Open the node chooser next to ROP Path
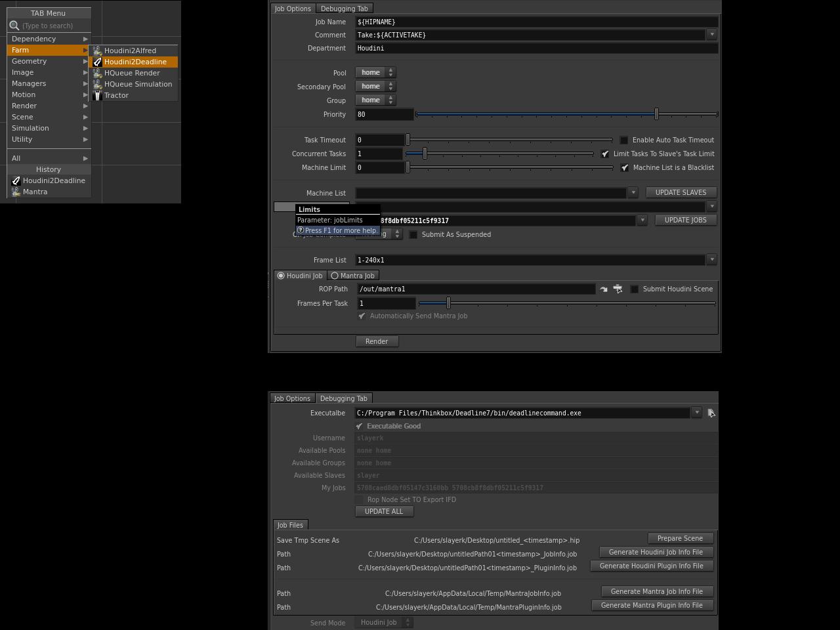 click(x=618, y=289)
